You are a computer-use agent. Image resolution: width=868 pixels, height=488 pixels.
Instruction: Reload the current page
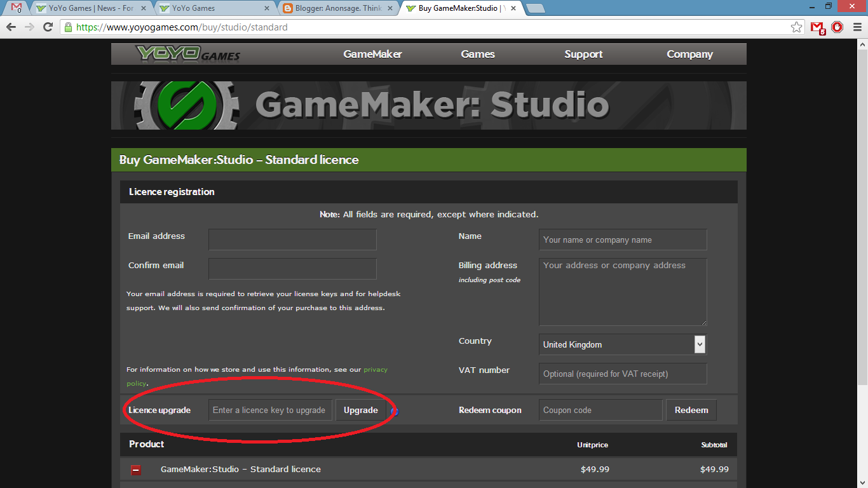(48, 27)
